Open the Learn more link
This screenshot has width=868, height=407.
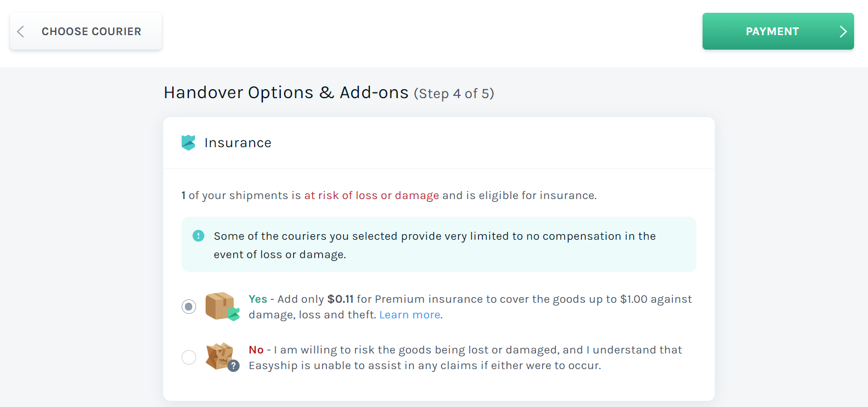[409, 314]
